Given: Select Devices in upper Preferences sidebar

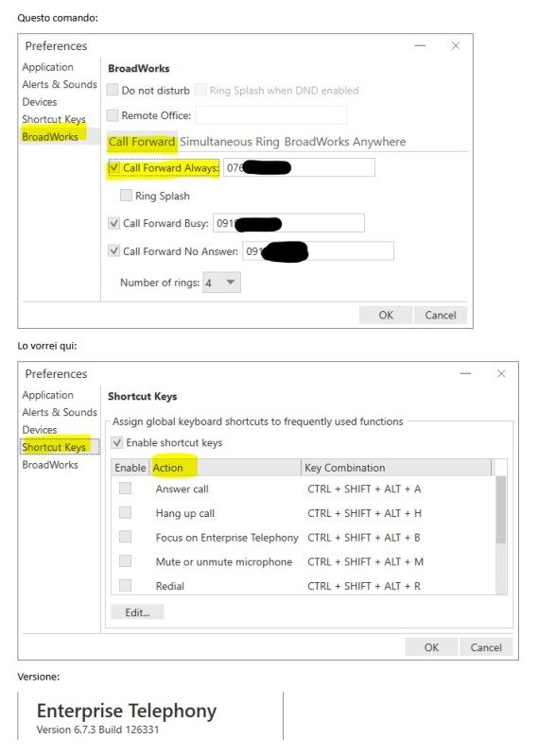Looking at the screenshot, I should (x=40, y=102).
